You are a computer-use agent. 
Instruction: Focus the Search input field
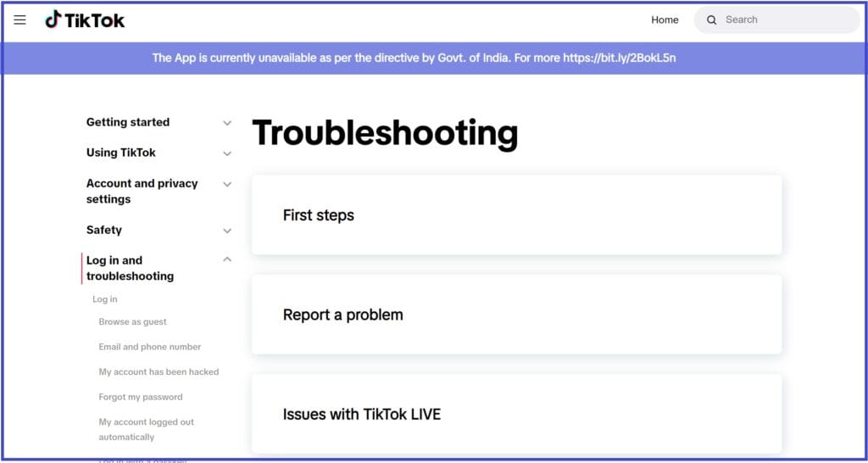coord(776,20)
